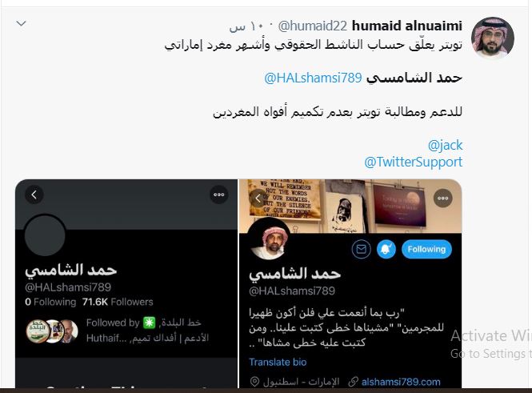Click the followed-by avatars cluster

[x=52, y=331]
